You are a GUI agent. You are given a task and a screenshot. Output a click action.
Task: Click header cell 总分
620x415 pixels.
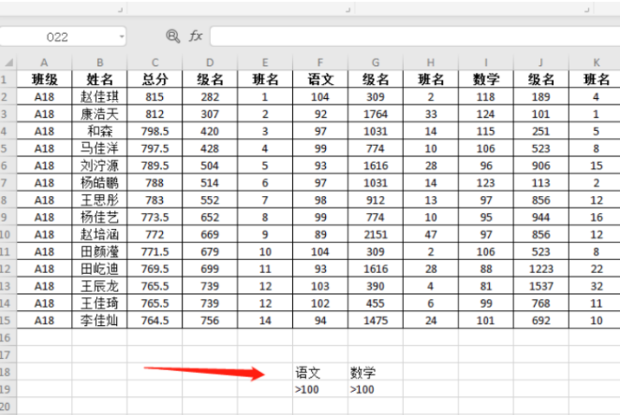155,79
